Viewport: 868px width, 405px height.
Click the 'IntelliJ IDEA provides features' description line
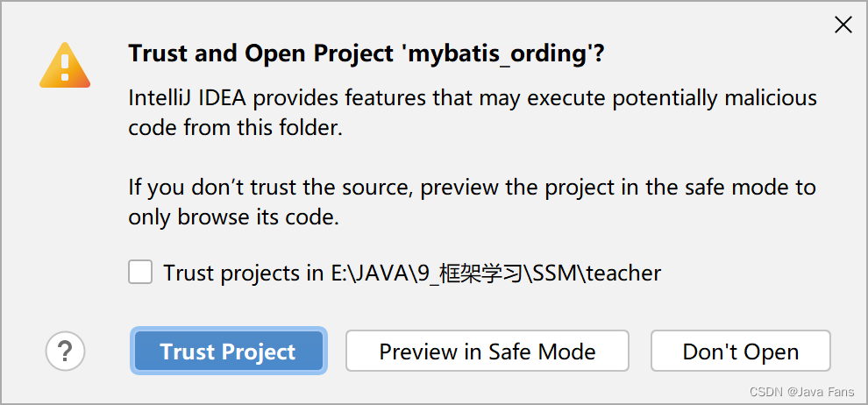[473, 99]
